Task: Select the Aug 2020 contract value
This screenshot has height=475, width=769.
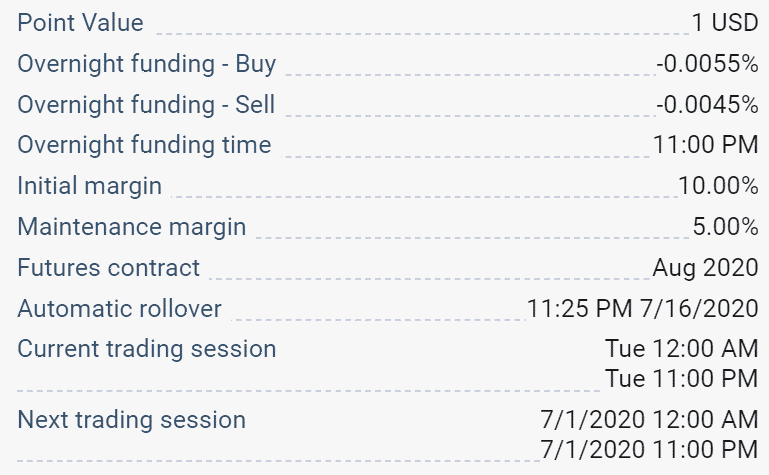Action: tap(705, 268)
